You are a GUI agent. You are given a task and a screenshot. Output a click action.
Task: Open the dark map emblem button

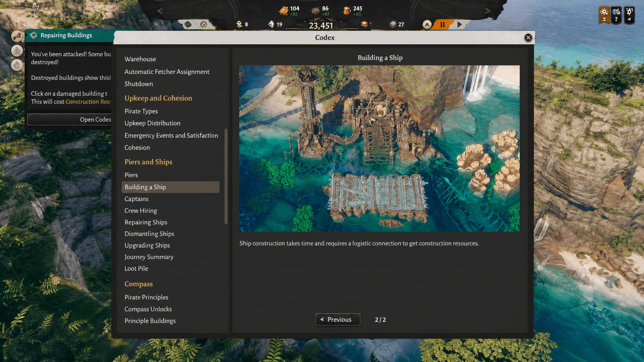pyautogui.click(x=188, y=24)
